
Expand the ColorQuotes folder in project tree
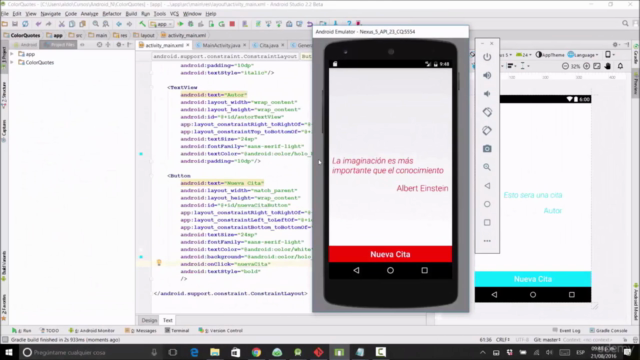pyautogui.click(x=12, y=62)
